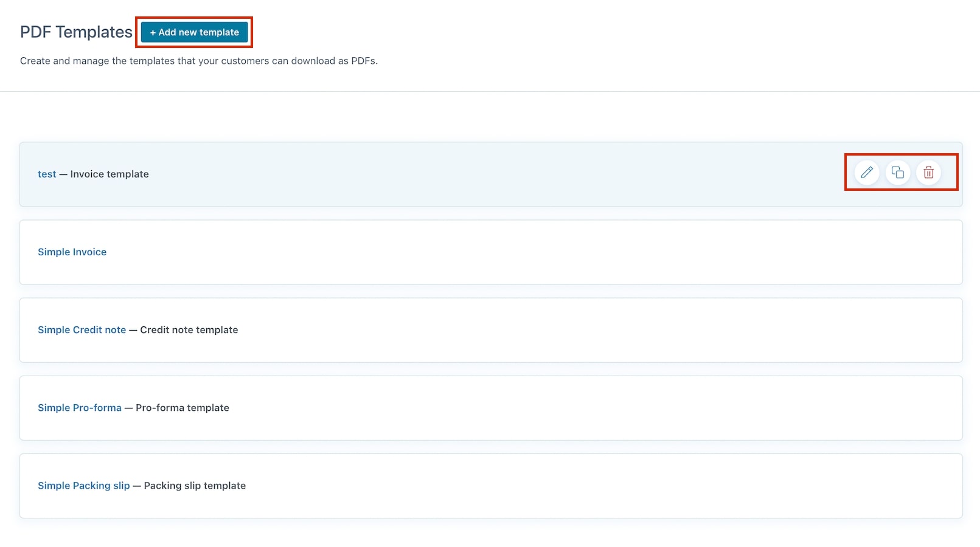Open the test template link

47,174
